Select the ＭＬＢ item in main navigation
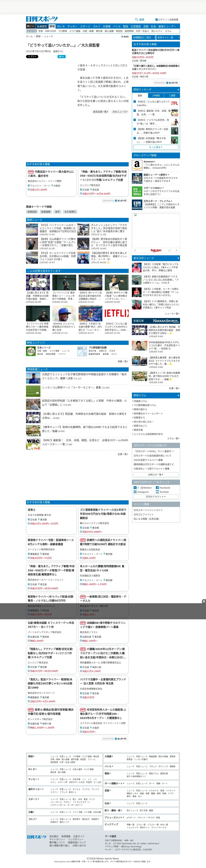Screen dimensions: 206x868 (x=60, y=26)
